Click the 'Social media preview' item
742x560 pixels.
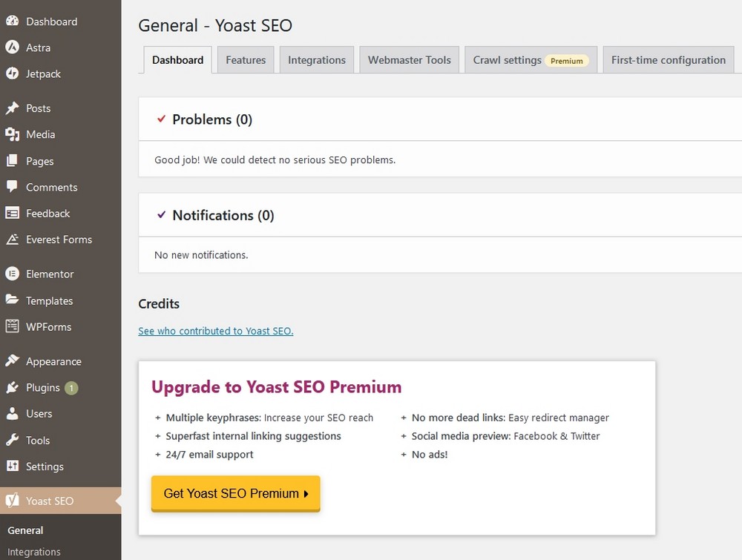[505, 436]
